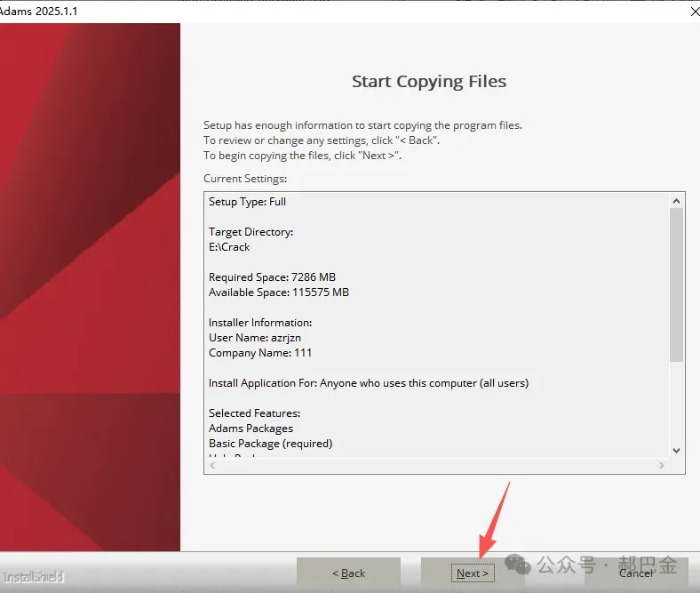This screenshot has height=593, width=700.
Task: Click the Basic Package (required) entry
Action: coord(271,444)
